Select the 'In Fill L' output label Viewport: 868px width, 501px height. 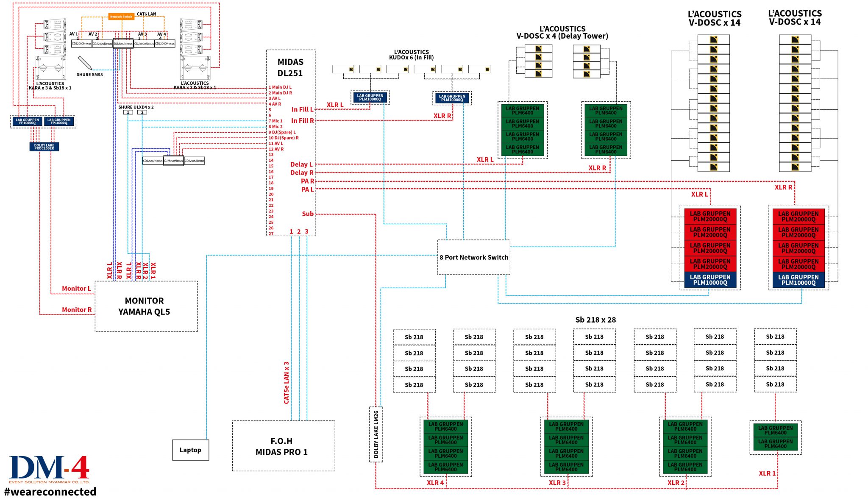click(303, 109)
